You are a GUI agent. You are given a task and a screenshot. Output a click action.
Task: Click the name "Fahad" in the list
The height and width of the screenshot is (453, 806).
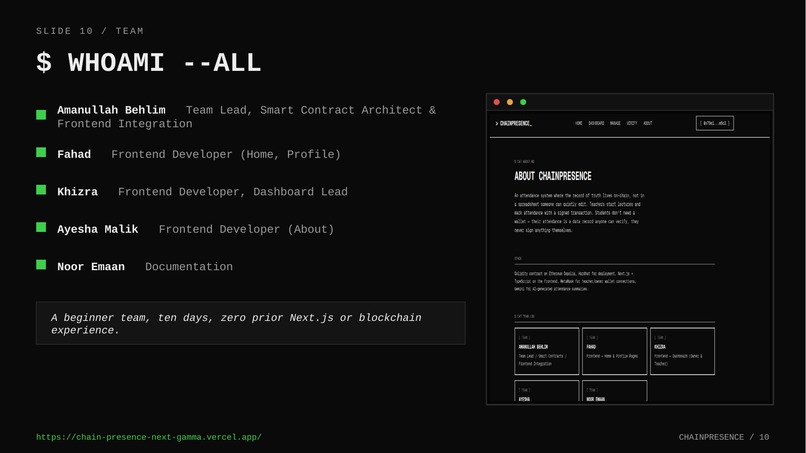click(74, 154)
